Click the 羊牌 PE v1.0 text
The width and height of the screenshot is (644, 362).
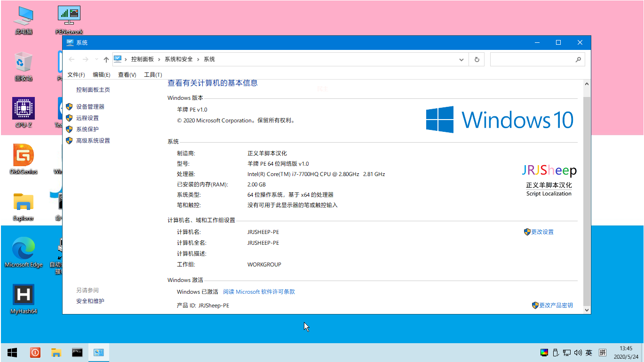[192, 110]
